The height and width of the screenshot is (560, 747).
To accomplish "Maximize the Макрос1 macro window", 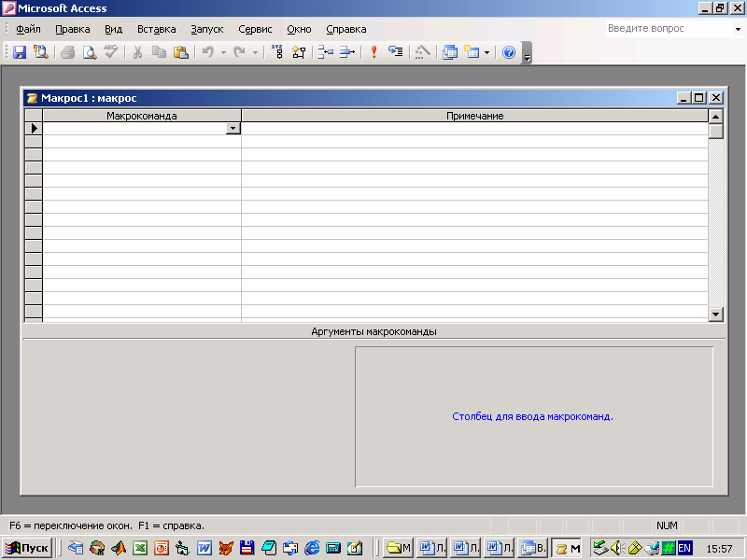I will pos(698,98).
